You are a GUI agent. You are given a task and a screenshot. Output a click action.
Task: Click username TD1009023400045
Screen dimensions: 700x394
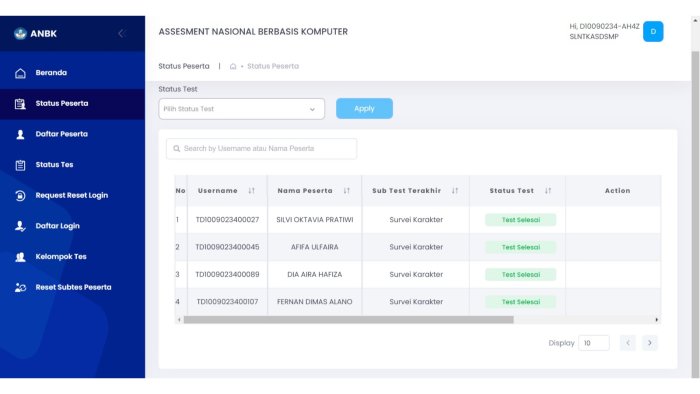coord(227,247)
